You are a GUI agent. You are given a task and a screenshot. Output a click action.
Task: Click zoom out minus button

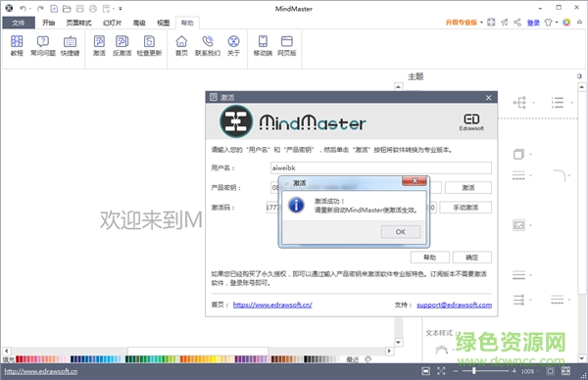tap(456, 371)
